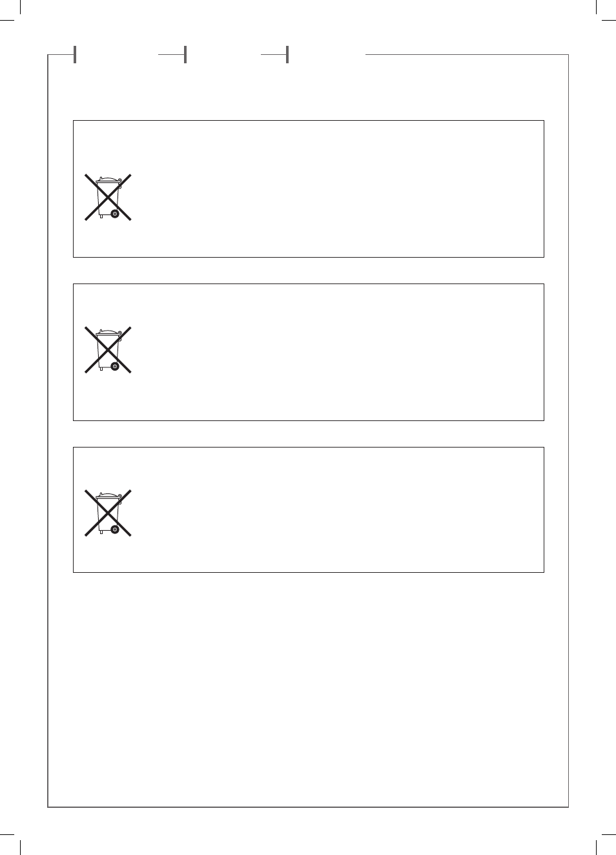This screenshot has height=855, width=616.
Task: Click the wheel of the second bin icon
Action: [x=115, y=366]
